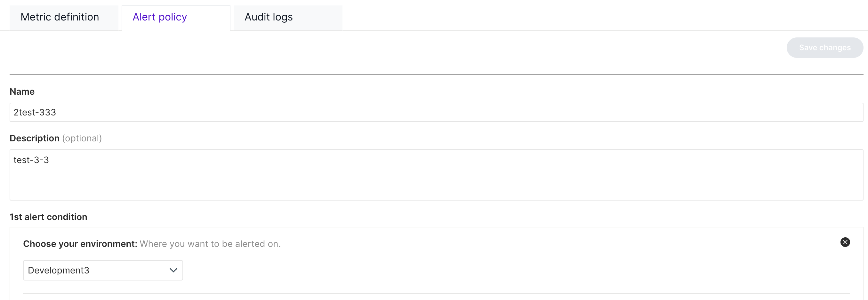Image resolution: width=868 pixels, height=300 pixels.
Task: Place cursor on the "2test-333" name text
Action: pos(35,112)
